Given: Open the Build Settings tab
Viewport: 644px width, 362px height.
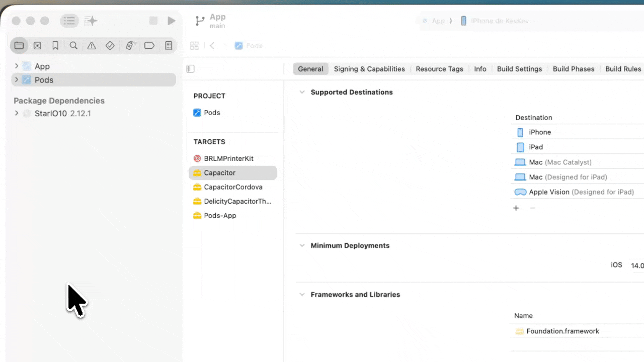Looking at the screenshot, I should coord(519,69).
